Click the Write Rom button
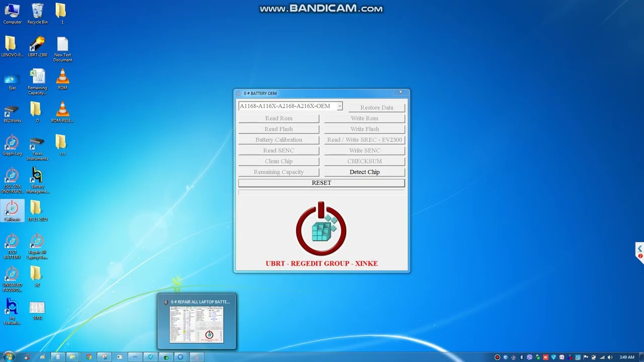 (x=365, y=119)
